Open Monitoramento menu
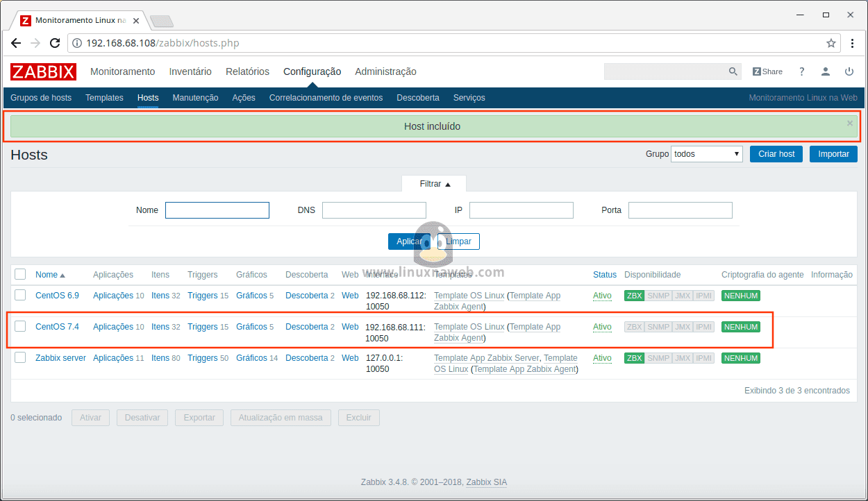 [123, 71]
